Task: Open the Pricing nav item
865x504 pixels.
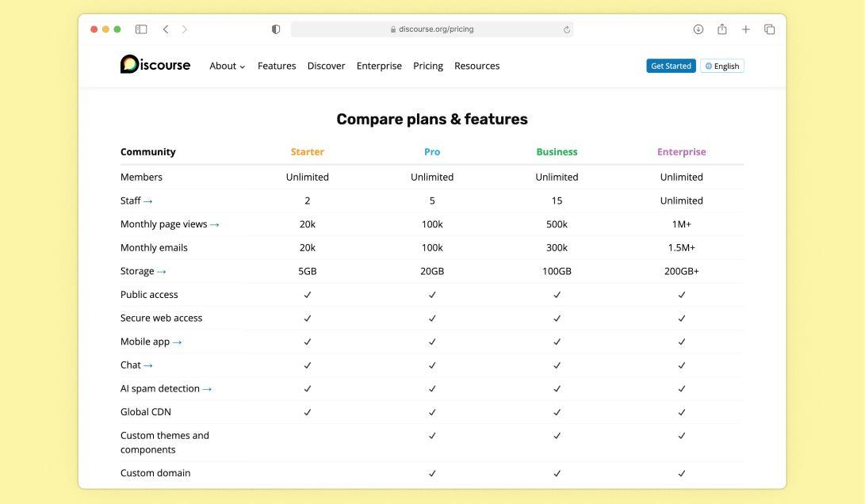Action: click(428, 66)
